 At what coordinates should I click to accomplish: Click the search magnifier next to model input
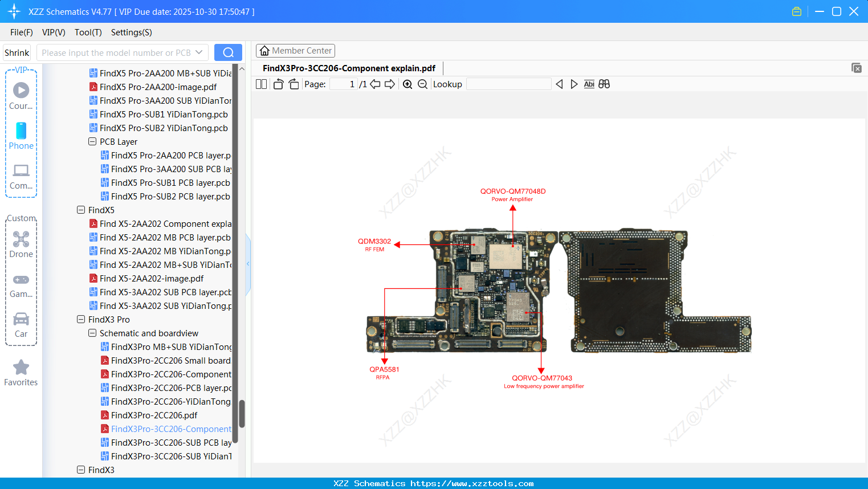click(228, 52)
